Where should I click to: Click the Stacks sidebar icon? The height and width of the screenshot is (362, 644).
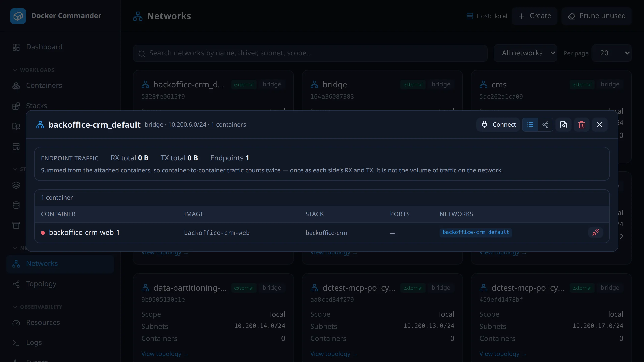pos(16,106)
